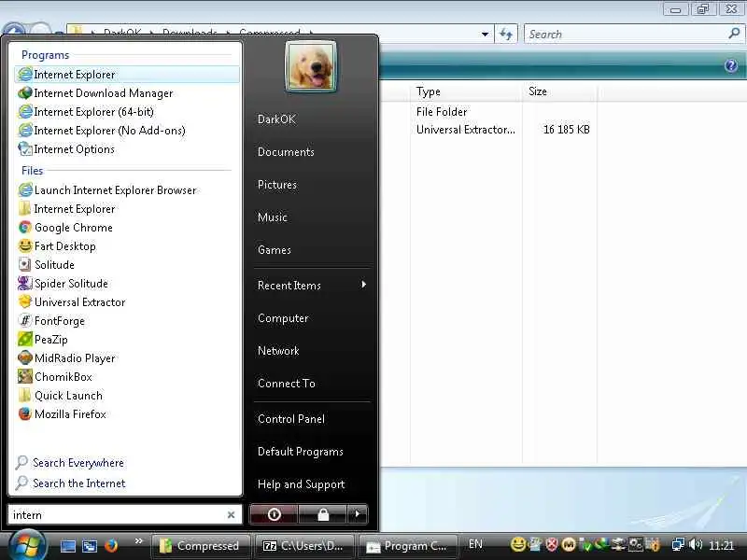Open address bar history dropdown in Explorer
The height and width of the screenshot is (560, 747).
point(485,35)
